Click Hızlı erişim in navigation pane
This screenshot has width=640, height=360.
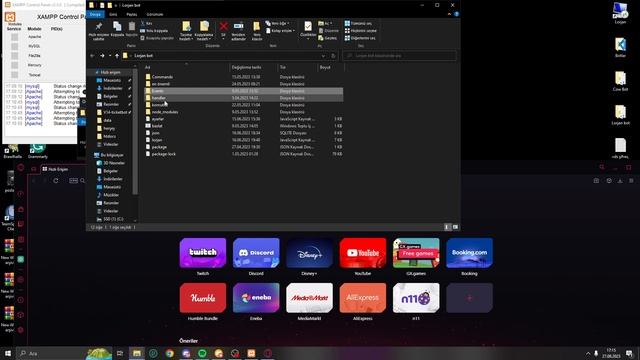pyautogui.click(x=110, y=72)
